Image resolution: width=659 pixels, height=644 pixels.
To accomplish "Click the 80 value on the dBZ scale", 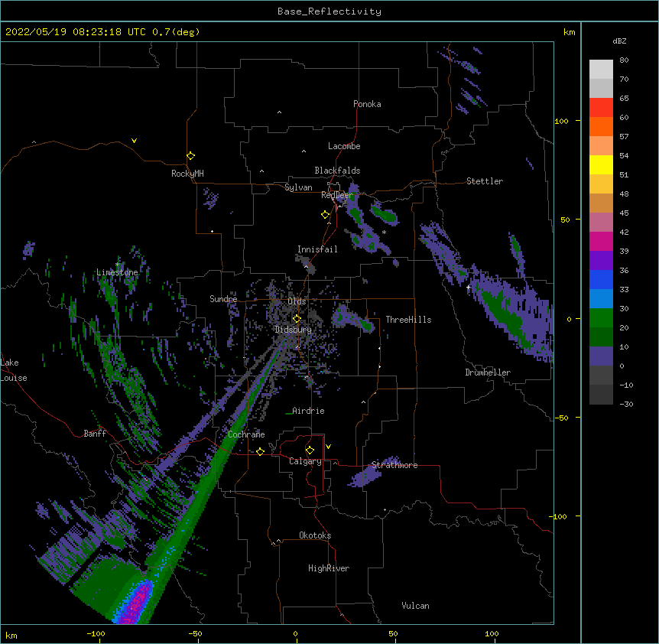I will (x=624, y=60).
